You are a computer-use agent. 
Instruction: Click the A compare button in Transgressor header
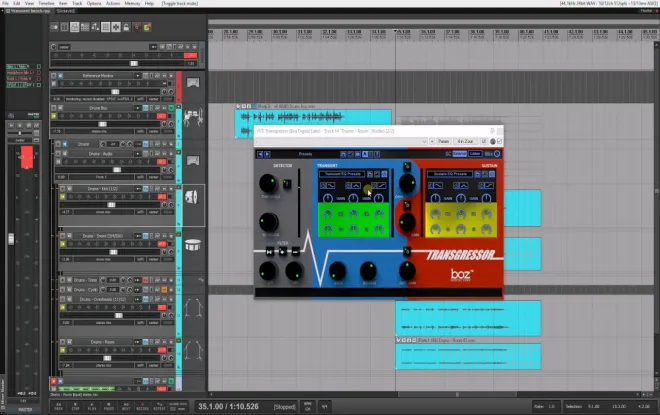tap(365, 154)
